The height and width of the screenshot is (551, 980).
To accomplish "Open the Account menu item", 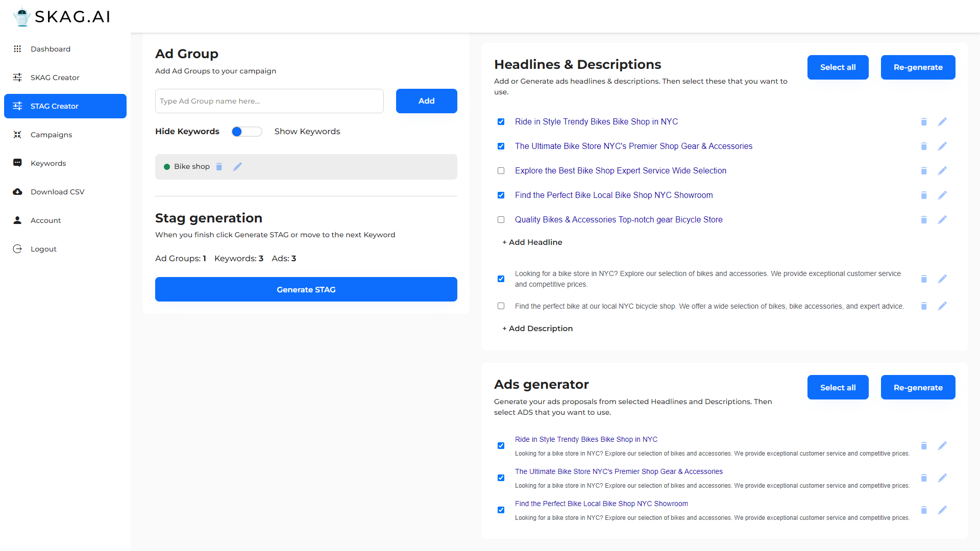I will (x=65, y=220).
